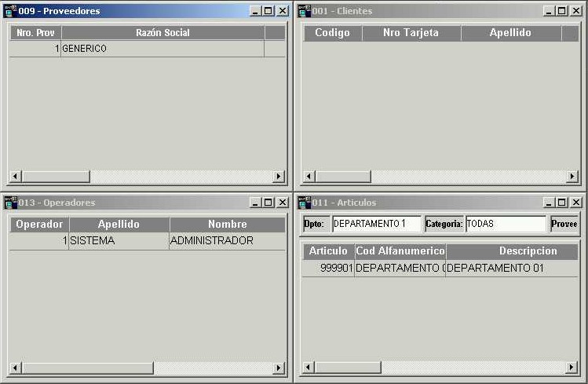Click the Nro Tarjeta column header
Screen dimensions: 588x384
pyautogui.click(x=411, y=33)
